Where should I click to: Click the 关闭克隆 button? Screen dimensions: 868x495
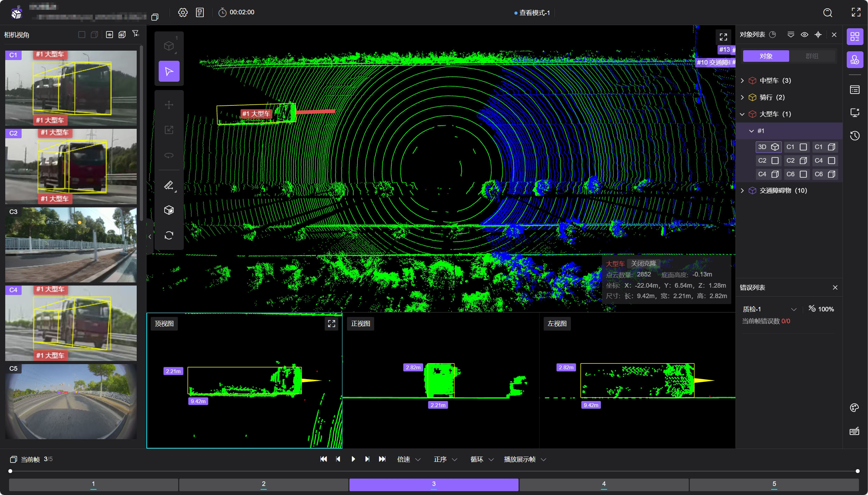[643, 264]
